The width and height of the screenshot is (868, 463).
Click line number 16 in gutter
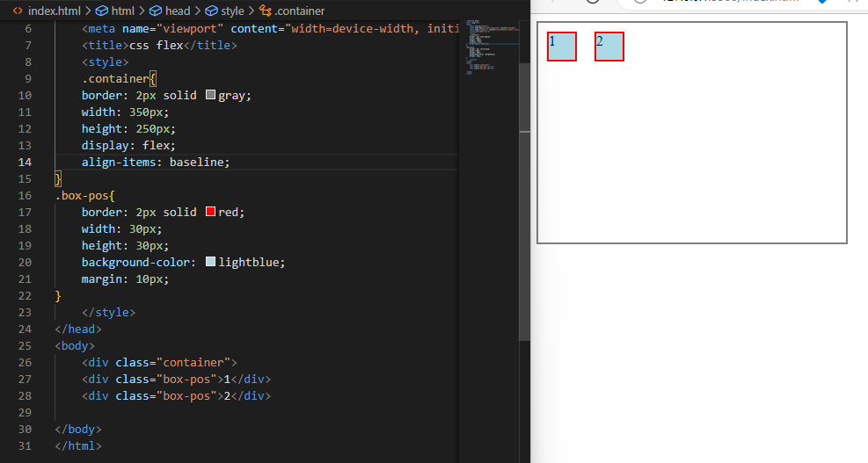coord(25,195)
